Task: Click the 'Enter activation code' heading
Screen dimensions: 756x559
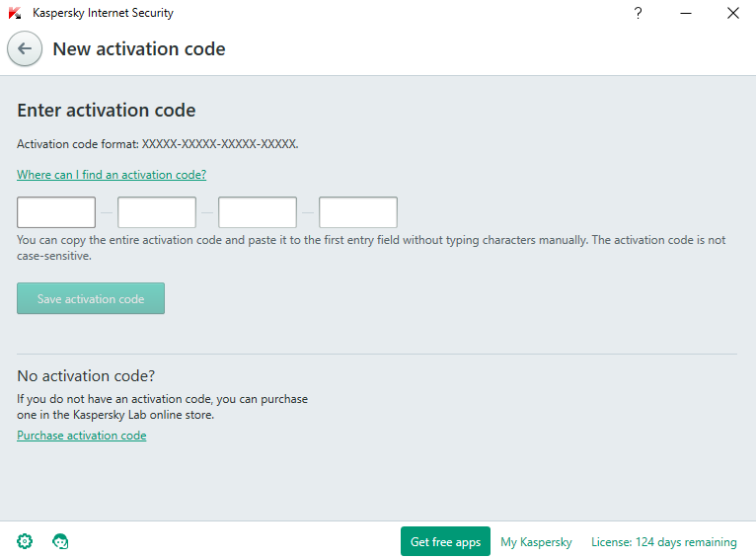Action: pos(107,111)
